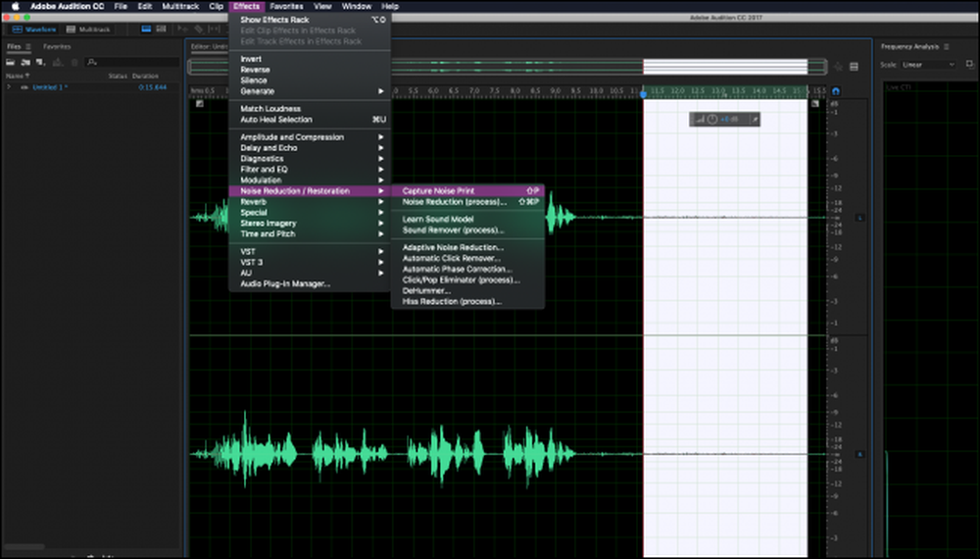This screenshot has width=980, height=559.
Task: Select Noise Reduction (process)
Action: 467,202
